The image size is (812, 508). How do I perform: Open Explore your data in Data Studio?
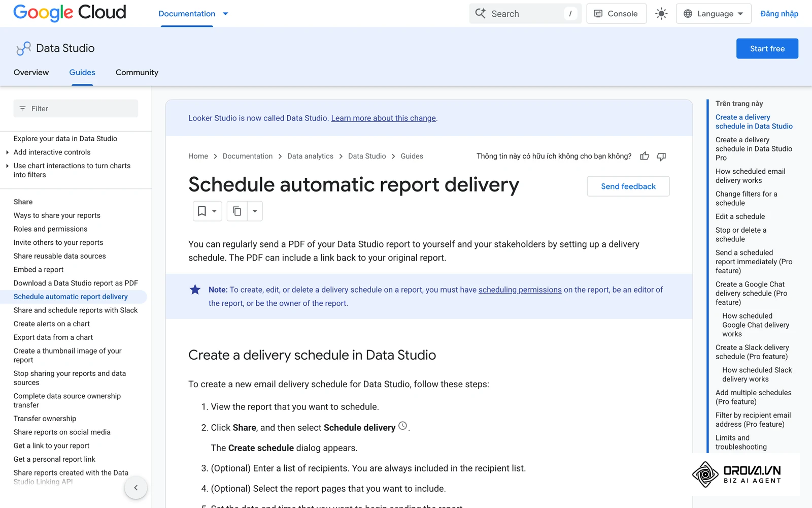coord(65,139)
